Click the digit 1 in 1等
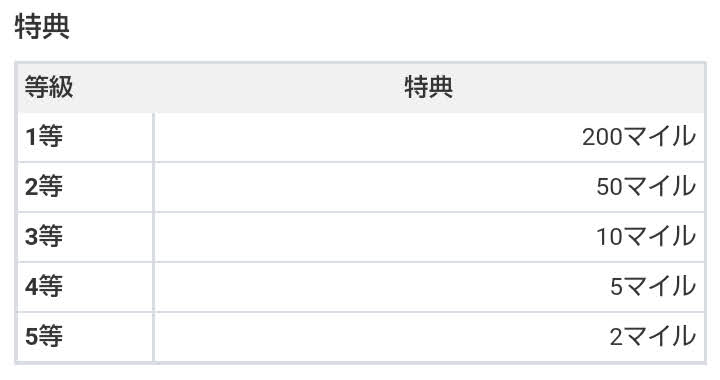 (31, 137)
